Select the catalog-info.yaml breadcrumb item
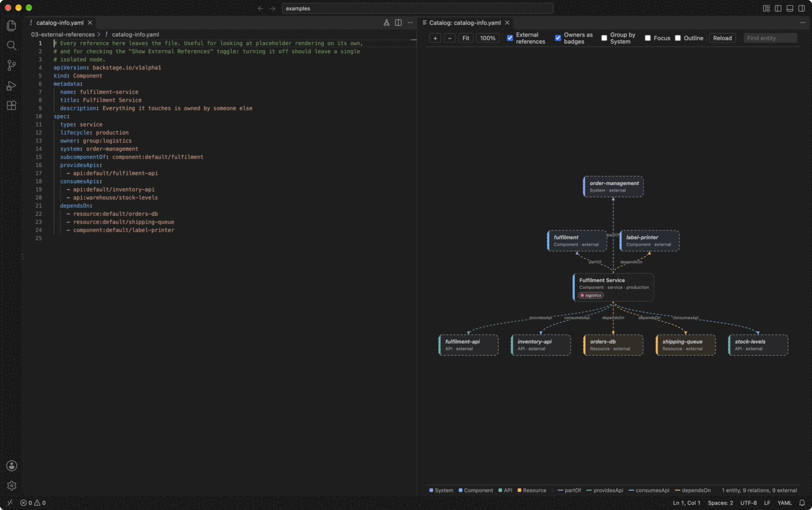This screenshot has width=812, height=510. tap(136, 35)
